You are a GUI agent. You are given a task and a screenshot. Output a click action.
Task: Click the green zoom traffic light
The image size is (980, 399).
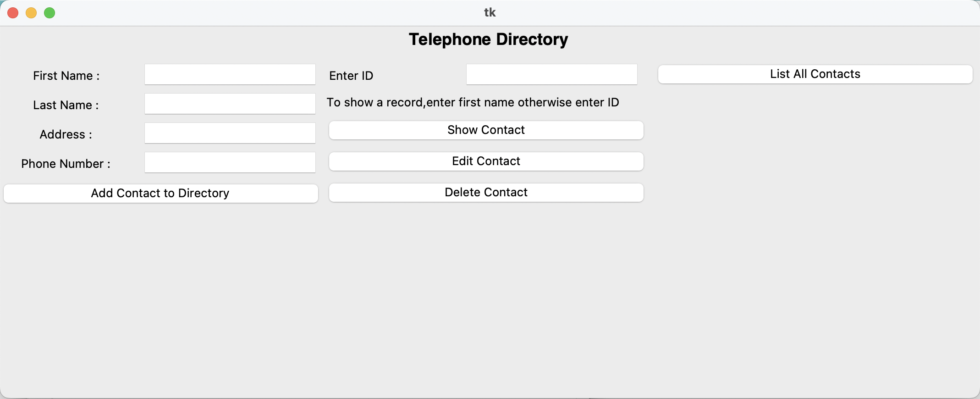coord(49,13)
